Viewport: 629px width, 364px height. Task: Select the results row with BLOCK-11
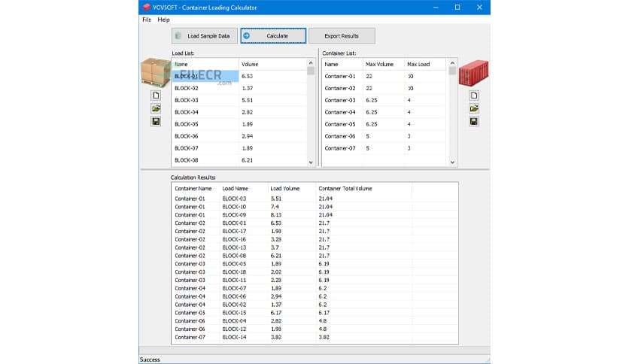[314, 281]
